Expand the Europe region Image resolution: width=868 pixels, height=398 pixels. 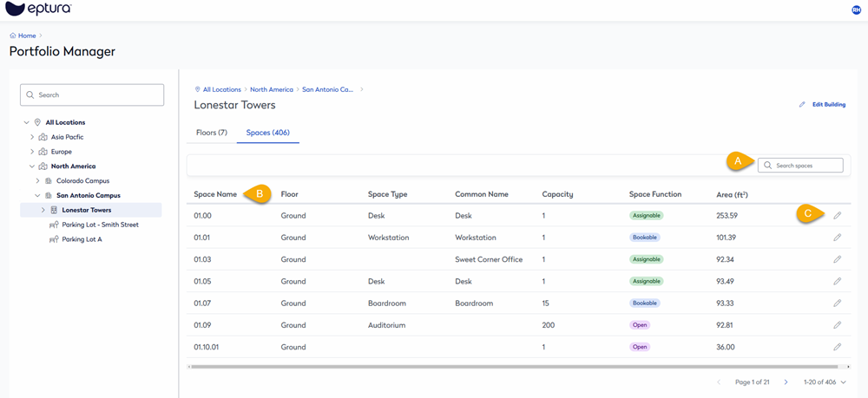pos(32,152)
